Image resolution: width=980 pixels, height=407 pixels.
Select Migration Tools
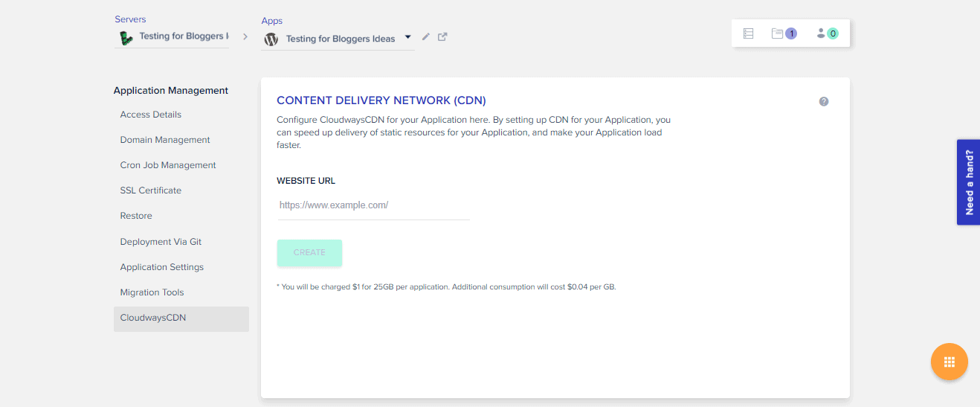pyautogui.click(x=152, y=292)
